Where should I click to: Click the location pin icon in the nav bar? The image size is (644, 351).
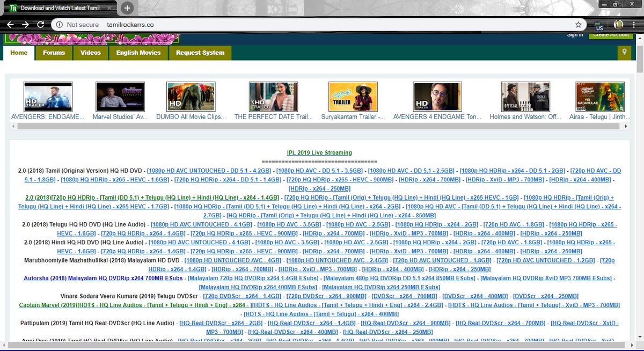click(624, 53)
